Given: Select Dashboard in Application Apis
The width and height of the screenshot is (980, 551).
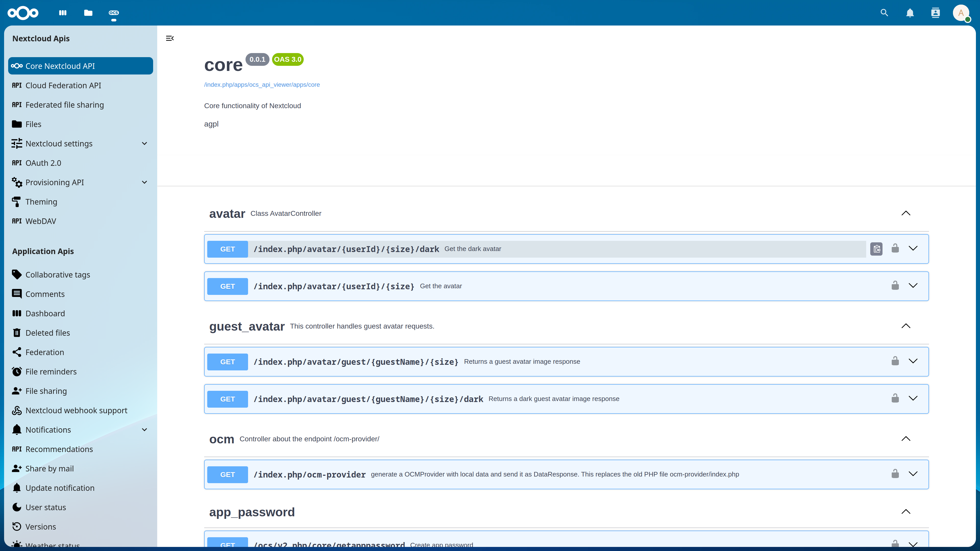Looking at the screenshot, I should 81,313.
